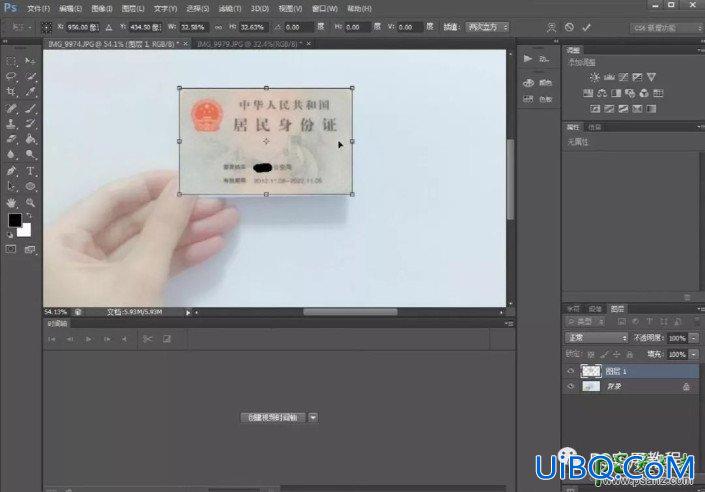Select the Eyedropper tool
705x492 pixels.
point(30,92)
